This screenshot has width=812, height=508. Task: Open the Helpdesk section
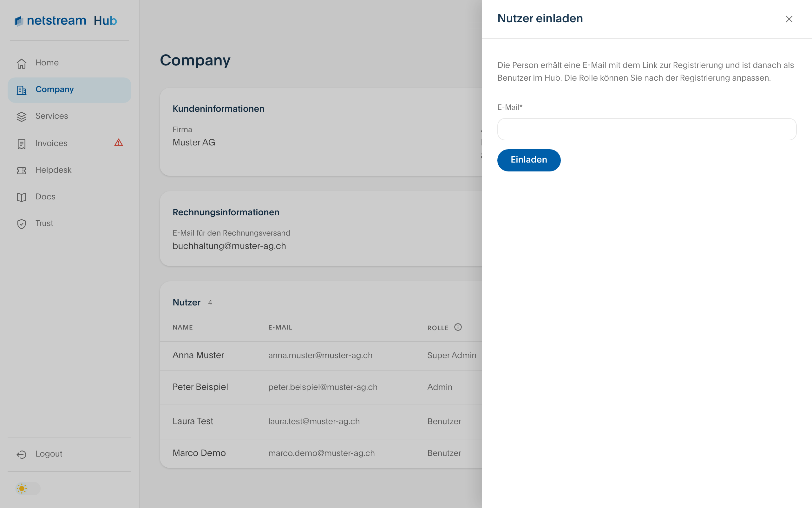tap(69, 170)
